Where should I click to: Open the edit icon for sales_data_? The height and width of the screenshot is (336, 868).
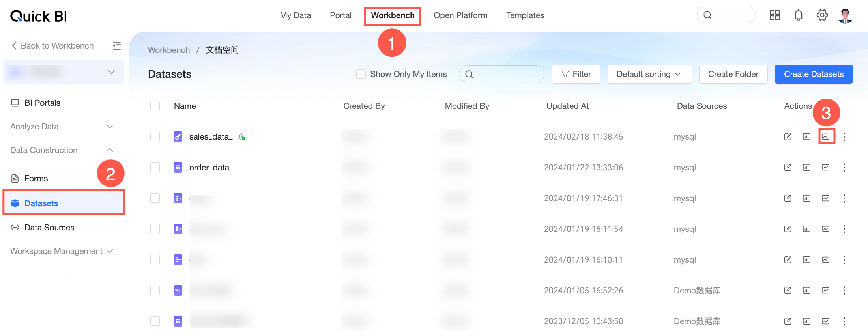pyautogui.click(x=788, y=137)
